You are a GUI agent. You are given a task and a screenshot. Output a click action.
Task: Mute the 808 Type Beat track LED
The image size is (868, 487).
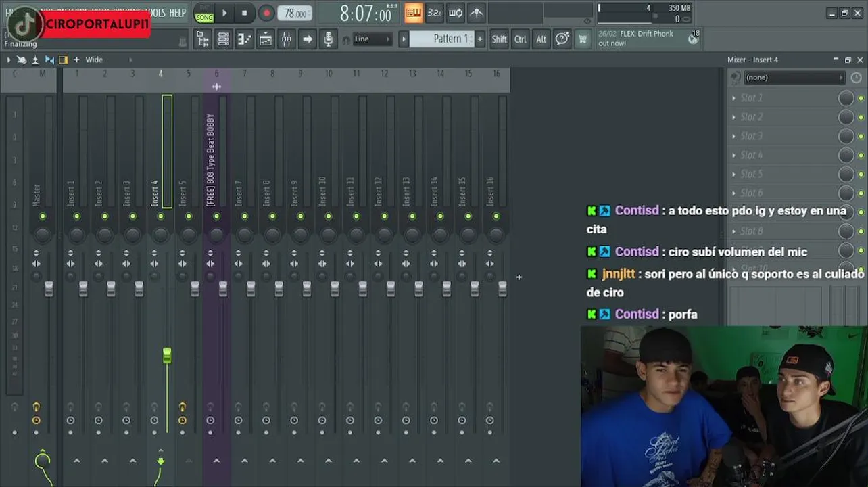coord(216,216)
